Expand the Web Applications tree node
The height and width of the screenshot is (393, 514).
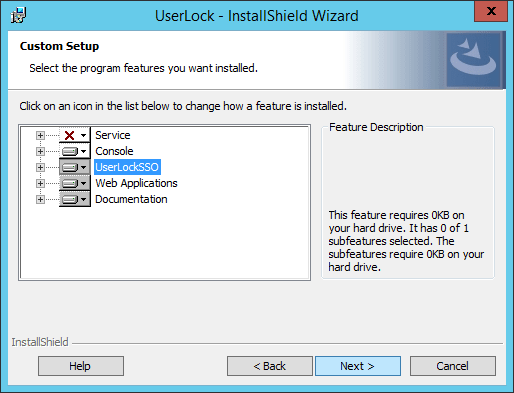(x=40, y=183)
